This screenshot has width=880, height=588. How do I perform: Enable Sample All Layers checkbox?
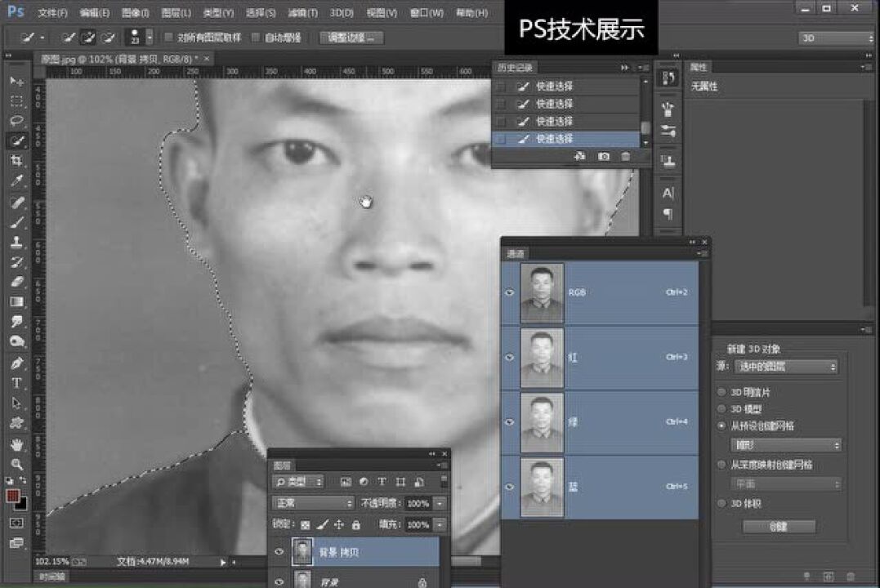168,38
